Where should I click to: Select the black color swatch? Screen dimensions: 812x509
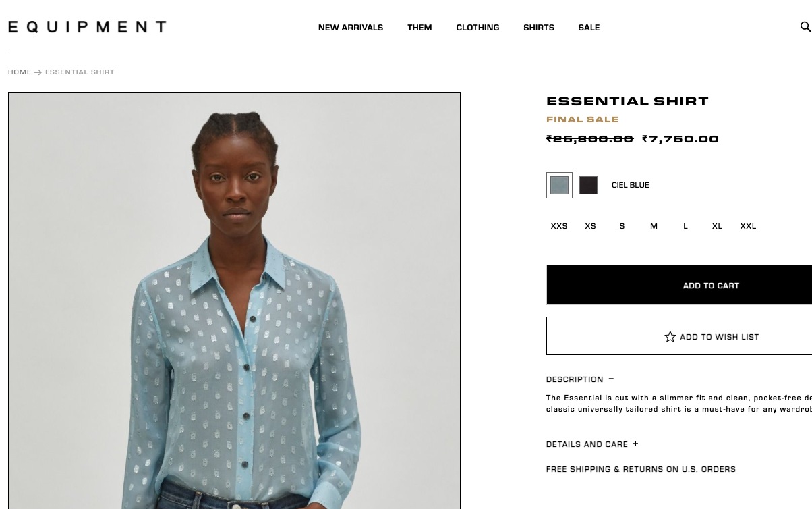click(588, 185)
